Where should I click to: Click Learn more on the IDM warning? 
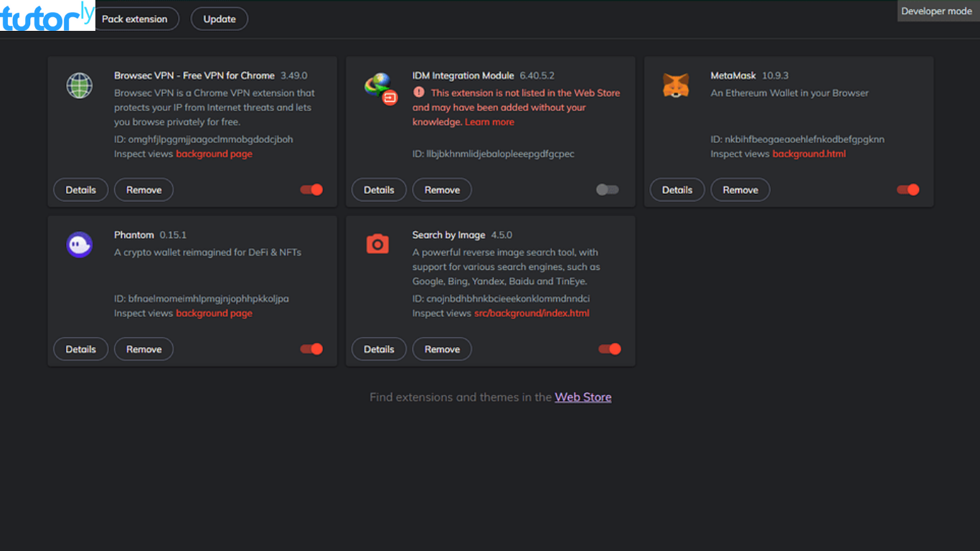tap(489, 122)
